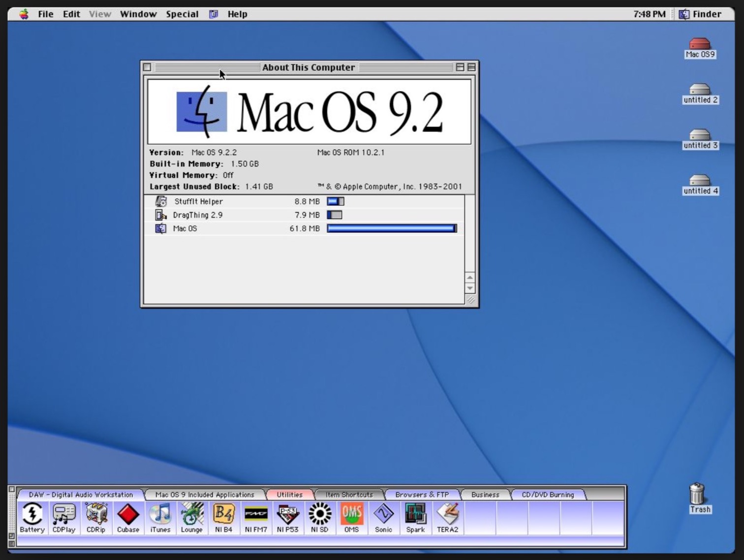
Task: Click "7.9 MB" memory value
Action: 307,215
